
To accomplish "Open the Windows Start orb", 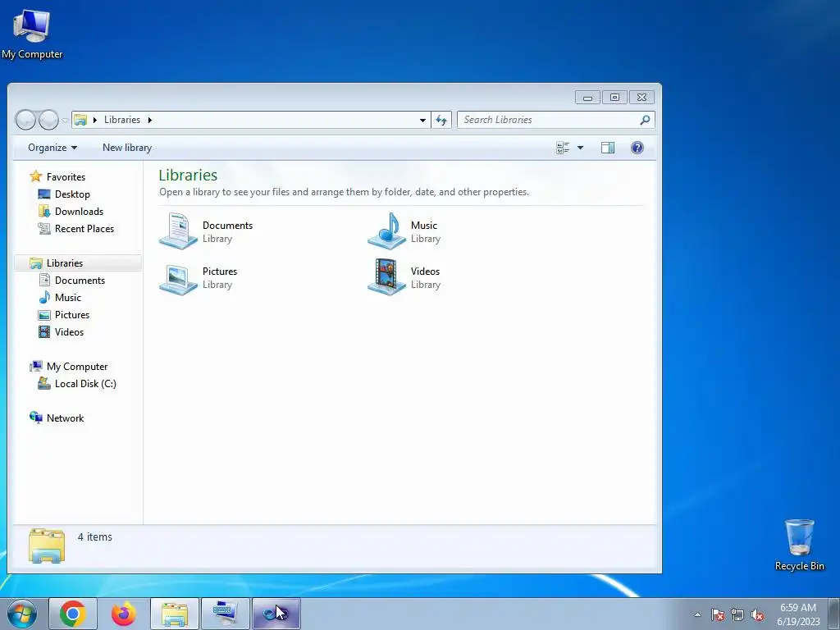I will coord(22,614).
